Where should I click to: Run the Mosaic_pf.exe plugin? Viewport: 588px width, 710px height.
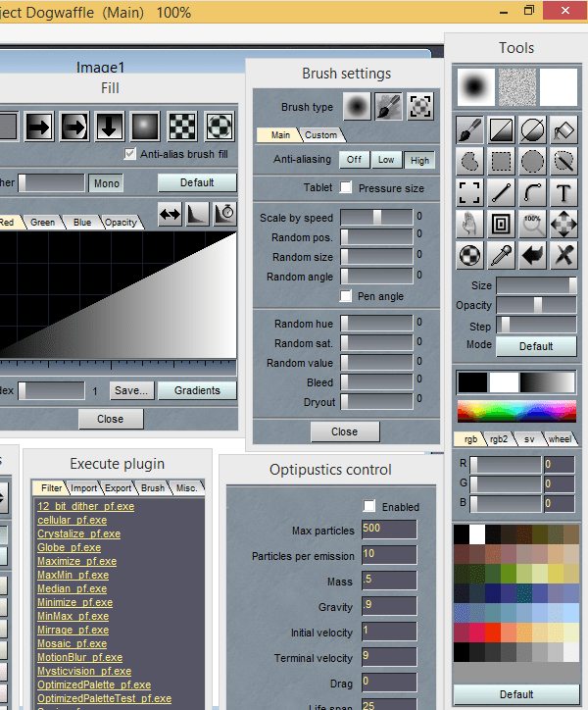72,643
